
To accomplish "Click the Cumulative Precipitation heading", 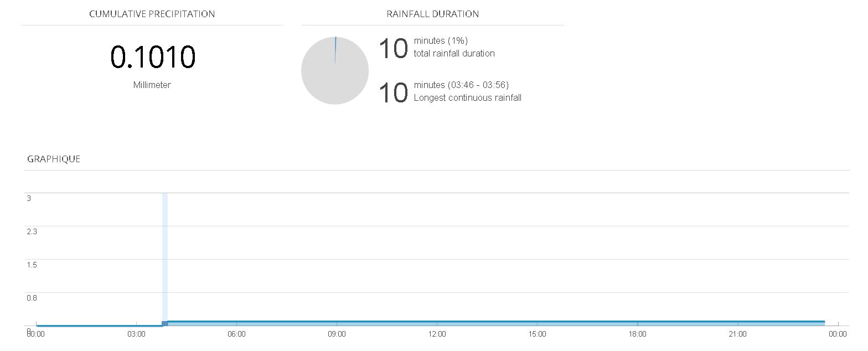I will pos(152,14).
